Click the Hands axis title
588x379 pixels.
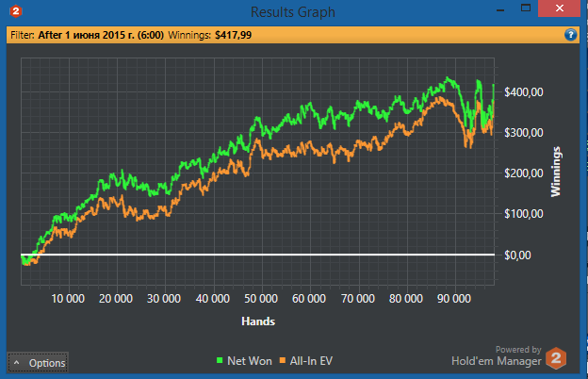258,321
